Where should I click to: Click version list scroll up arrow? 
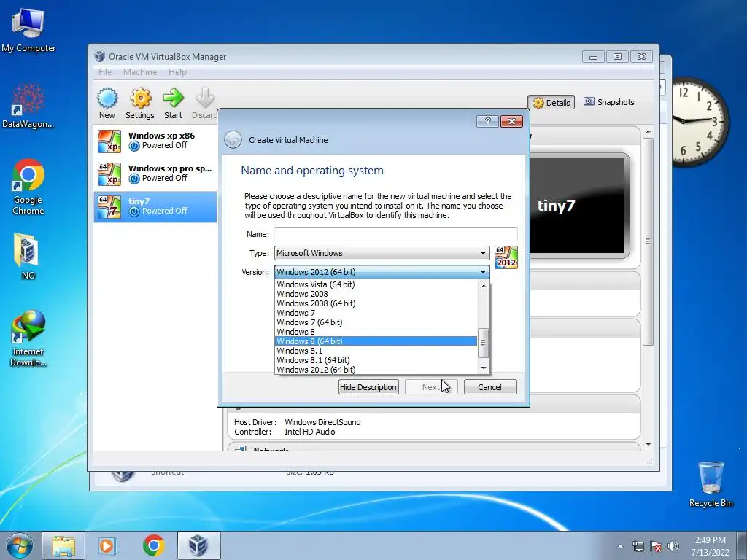[x=484, y=286]
